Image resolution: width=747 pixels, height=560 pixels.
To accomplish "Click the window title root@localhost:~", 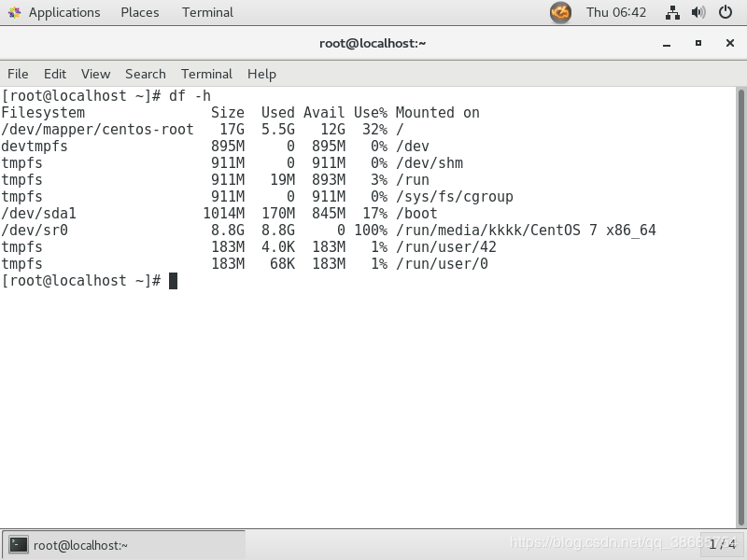I will point(373,43).
